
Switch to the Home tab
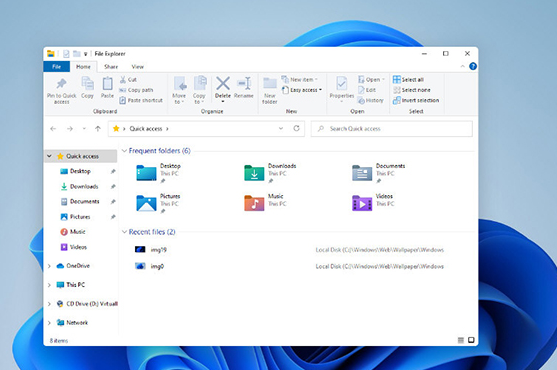[x=83, y=67]
